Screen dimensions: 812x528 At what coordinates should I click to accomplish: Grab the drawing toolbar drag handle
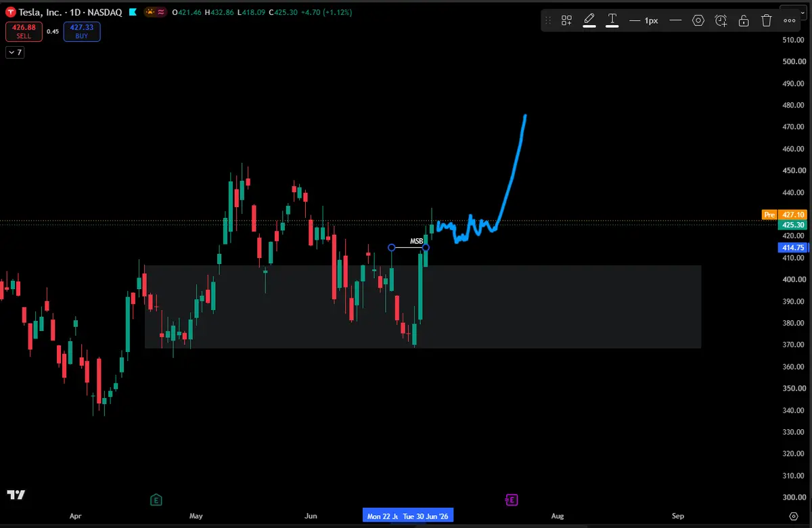(x=548, y=20)
